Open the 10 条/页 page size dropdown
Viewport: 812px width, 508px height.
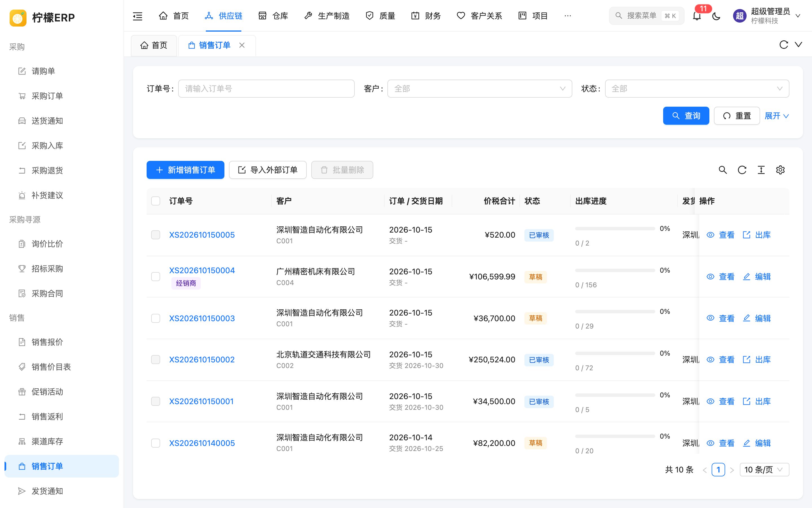[x=764, y=470]
